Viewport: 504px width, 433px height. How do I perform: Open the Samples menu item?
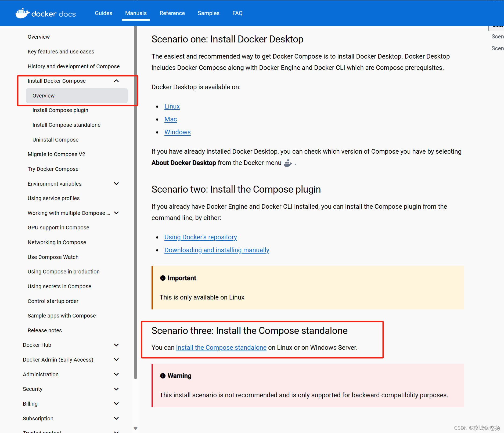point(208,13)
